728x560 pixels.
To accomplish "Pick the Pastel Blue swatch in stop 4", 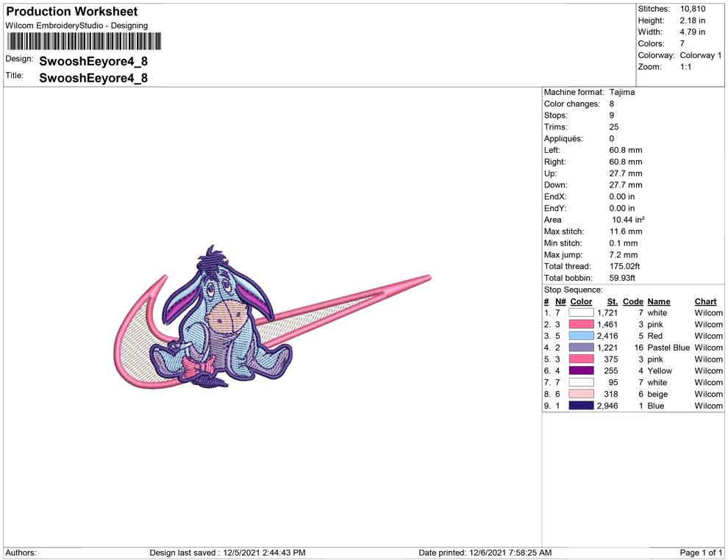I will click(x=581, y=348).
